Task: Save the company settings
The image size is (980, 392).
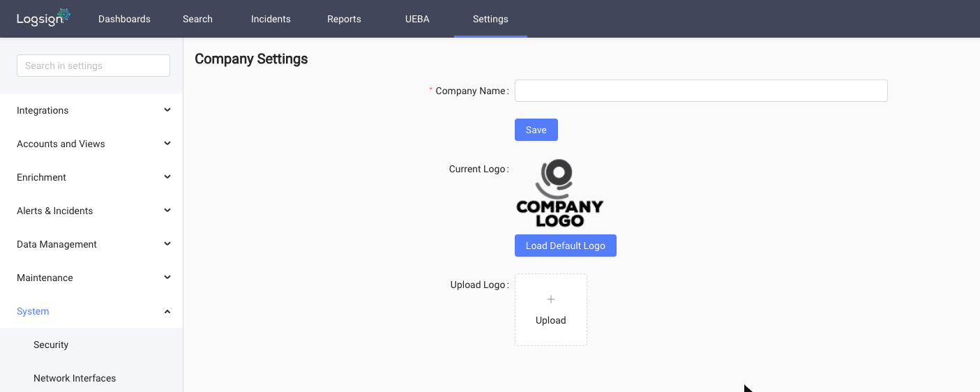Action: 536,130
